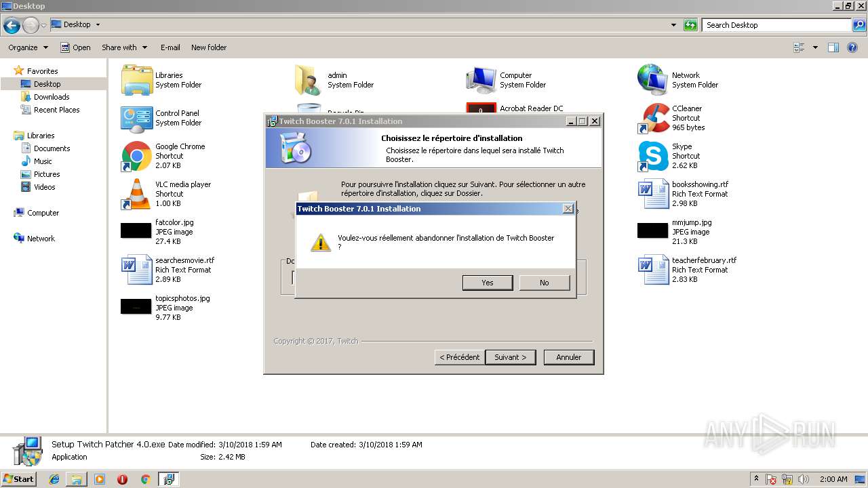This screenshot has width=868, height=488.
Task: Click the address bar refresh button
Action: pyautogui.click(x=690, y=25)
